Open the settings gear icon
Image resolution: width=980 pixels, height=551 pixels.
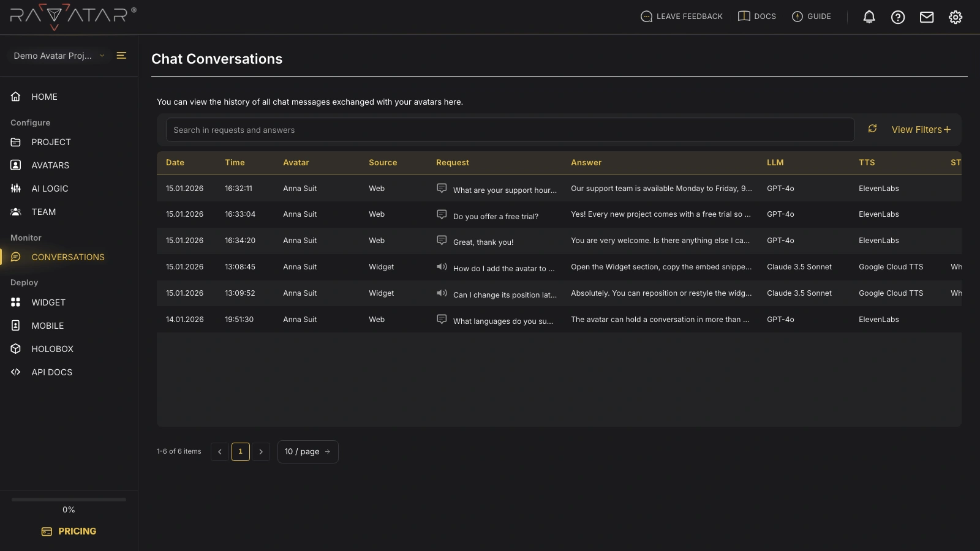tap(955, 17)
